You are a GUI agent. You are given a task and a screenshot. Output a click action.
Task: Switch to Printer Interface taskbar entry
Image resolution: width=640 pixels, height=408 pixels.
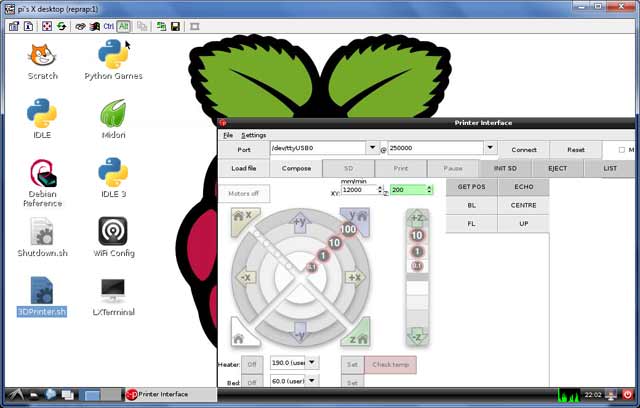pos(170,395)
